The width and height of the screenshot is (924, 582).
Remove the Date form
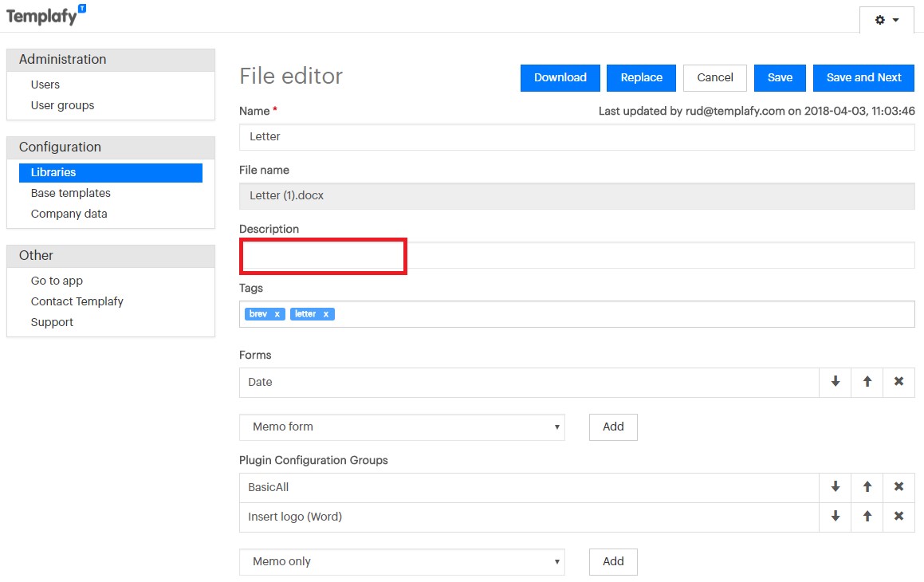point(898,382)
